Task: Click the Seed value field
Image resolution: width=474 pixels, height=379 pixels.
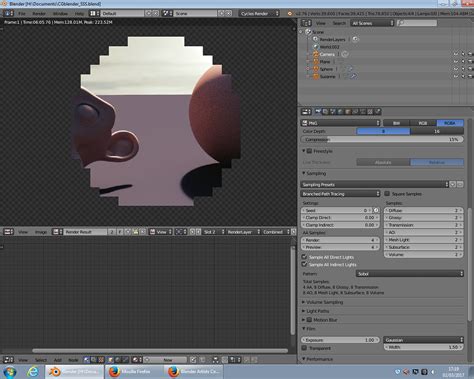Action: tap(336, 210)
